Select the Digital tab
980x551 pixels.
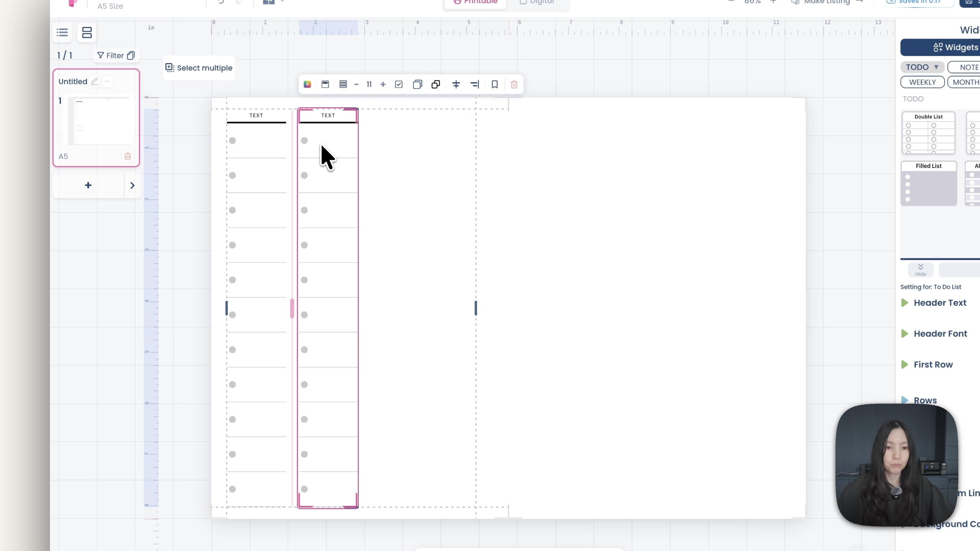(x=537, y=2)
